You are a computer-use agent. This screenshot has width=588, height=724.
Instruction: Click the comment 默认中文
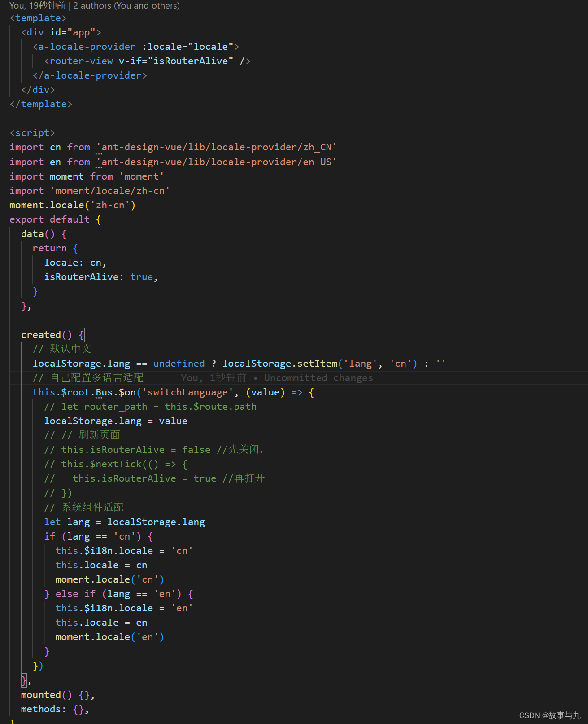tap(62, 350)
